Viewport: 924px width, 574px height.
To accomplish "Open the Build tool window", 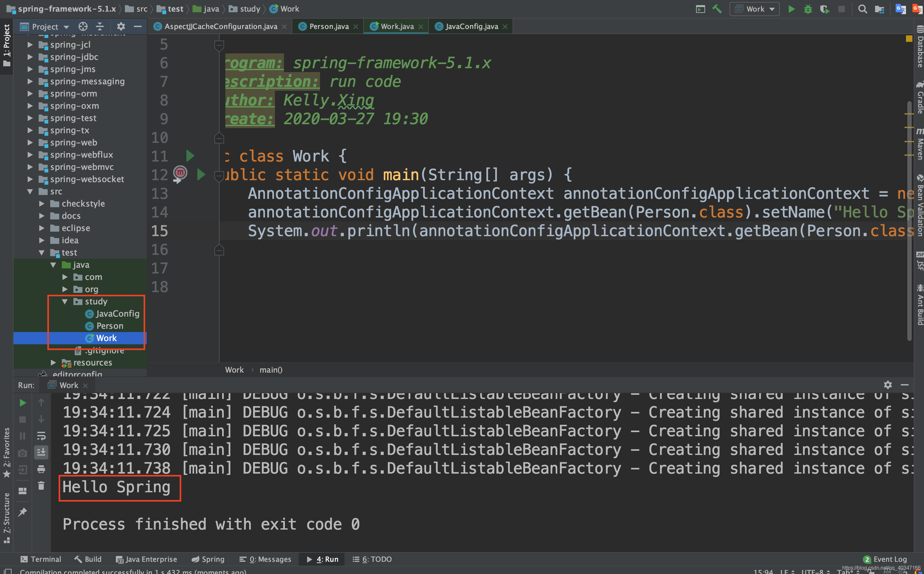I will (x=88, y=559).
